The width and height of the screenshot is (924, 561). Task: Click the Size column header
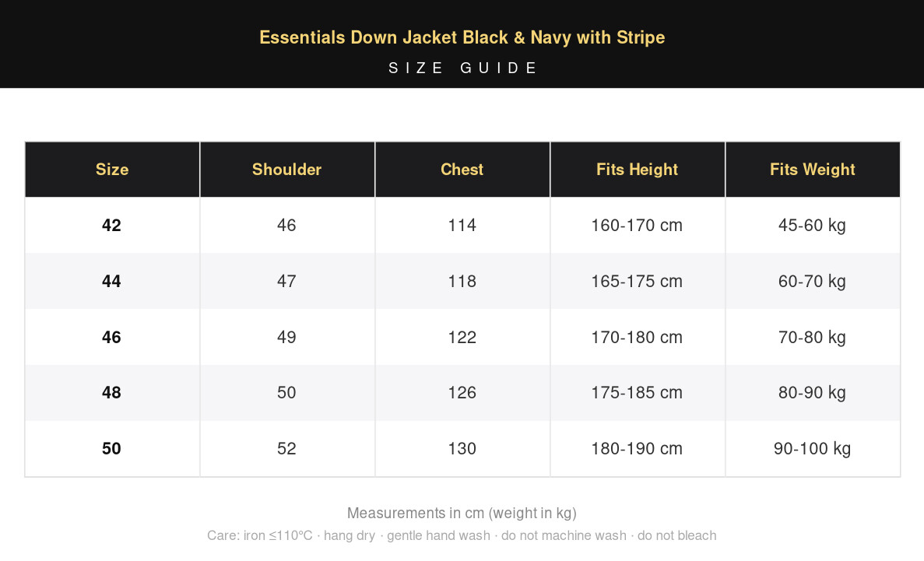click(112, 169)
